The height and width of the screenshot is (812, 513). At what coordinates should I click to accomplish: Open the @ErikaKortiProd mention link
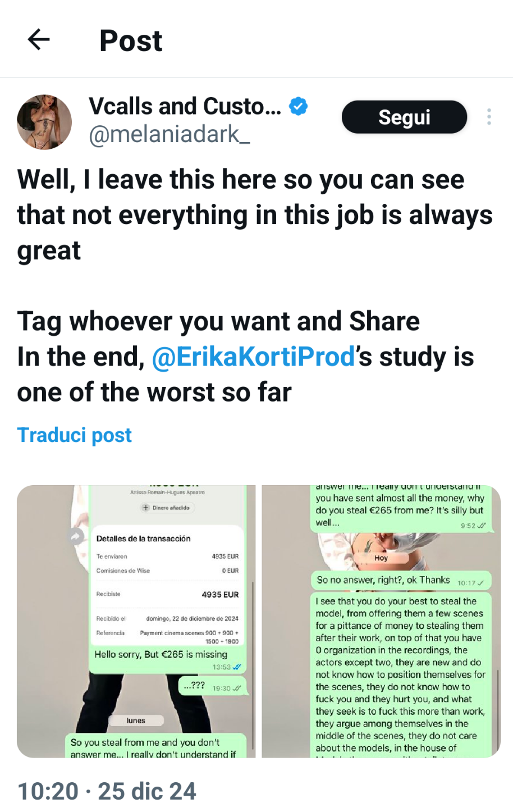[253, 357]
